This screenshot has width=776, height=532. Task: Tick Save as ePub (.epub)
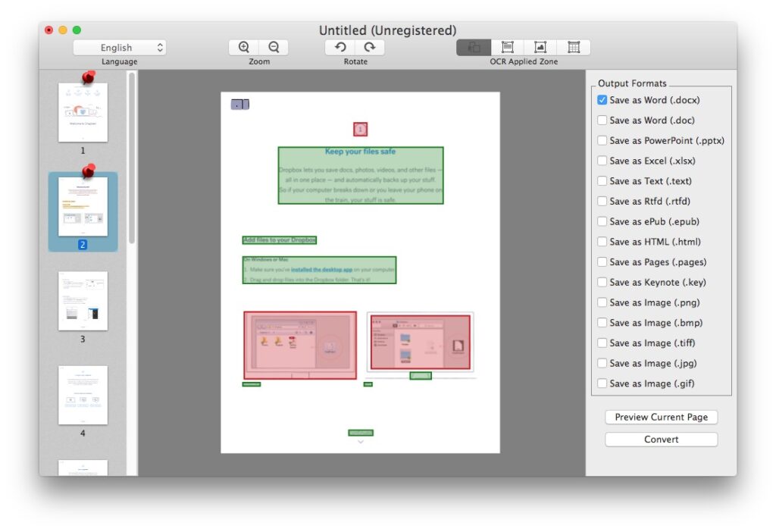point(602,221)
